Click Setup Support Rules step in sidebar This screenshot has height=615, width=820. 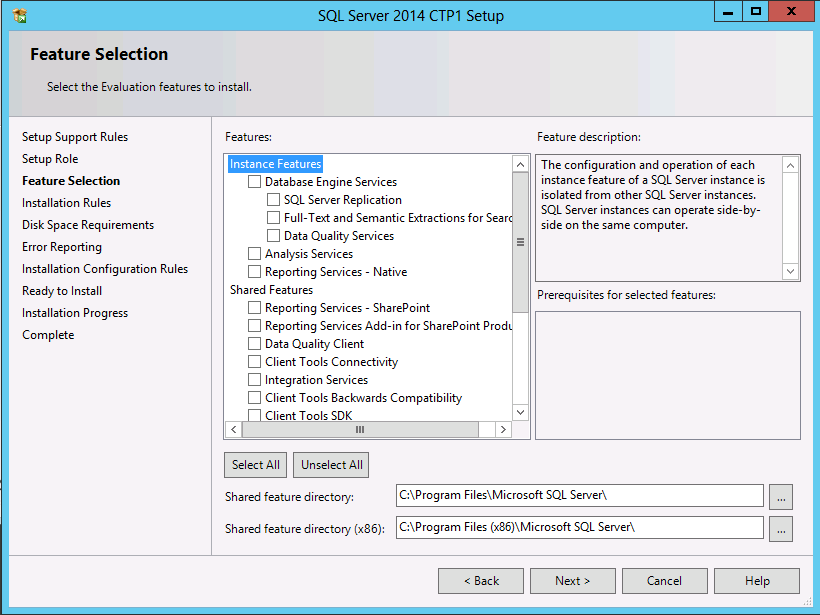[x=75, y=137]
